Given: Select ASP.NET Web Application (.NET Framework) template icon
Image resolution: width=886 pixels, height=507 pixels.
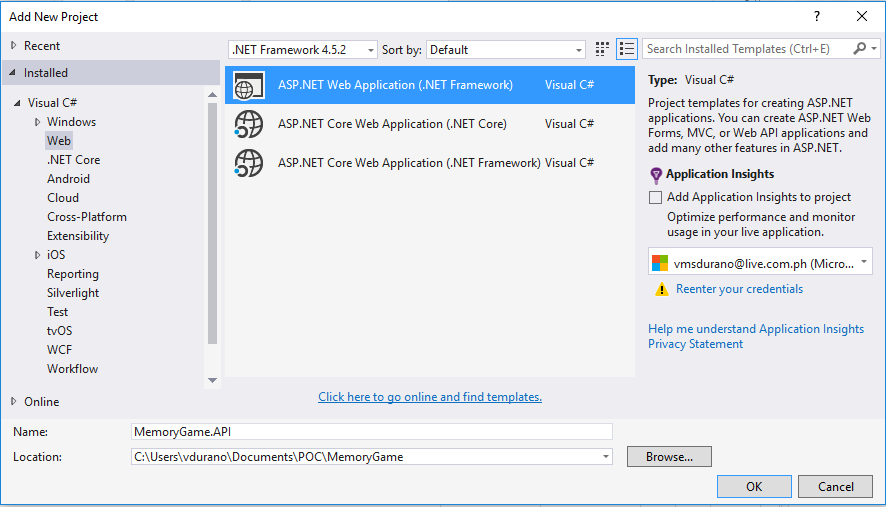Looking at the screenshot, I should (x=249, y=85).
